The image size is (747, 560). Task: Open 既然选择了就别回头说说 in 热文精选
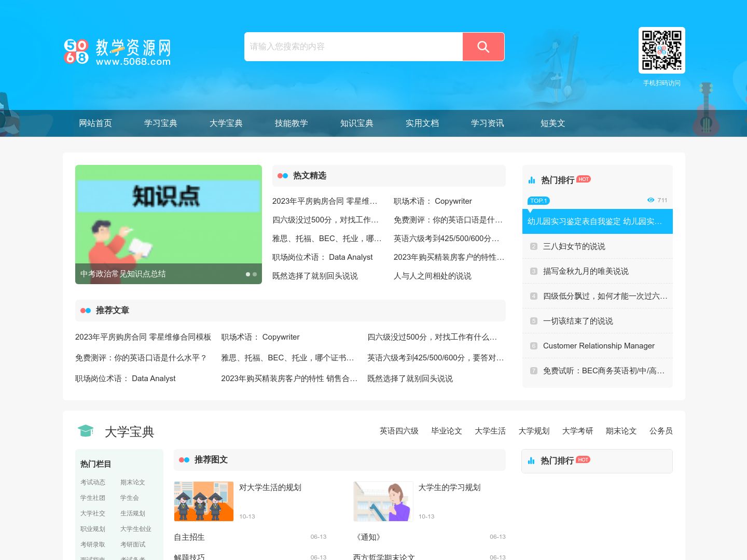pos(315,276)
